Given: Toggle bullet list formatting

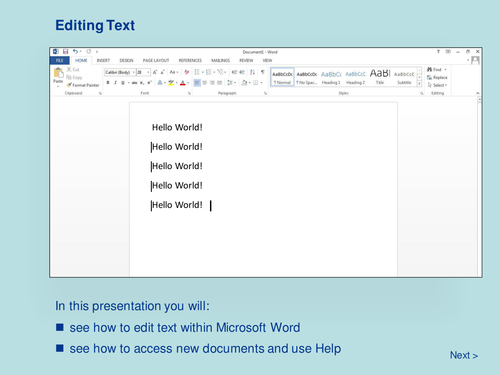Looking at the screenshot, I should click(x=197, y=72).
